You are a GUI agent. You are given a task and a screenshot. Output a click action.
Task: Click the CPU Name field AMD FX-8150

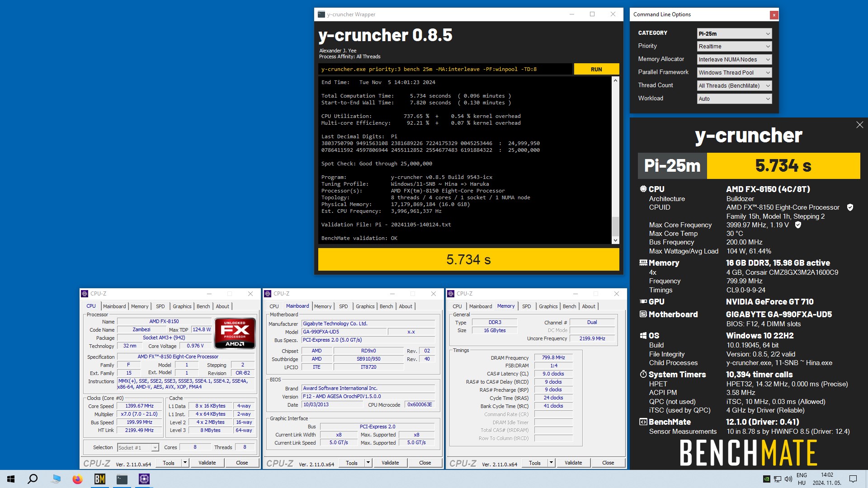click(164, 322)
